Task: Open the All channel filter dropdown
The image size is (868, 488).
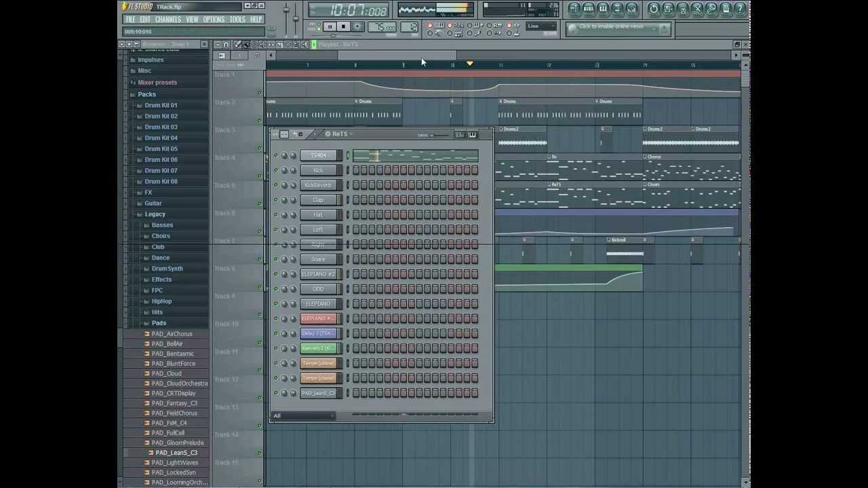Action: (x=304, y=415)
